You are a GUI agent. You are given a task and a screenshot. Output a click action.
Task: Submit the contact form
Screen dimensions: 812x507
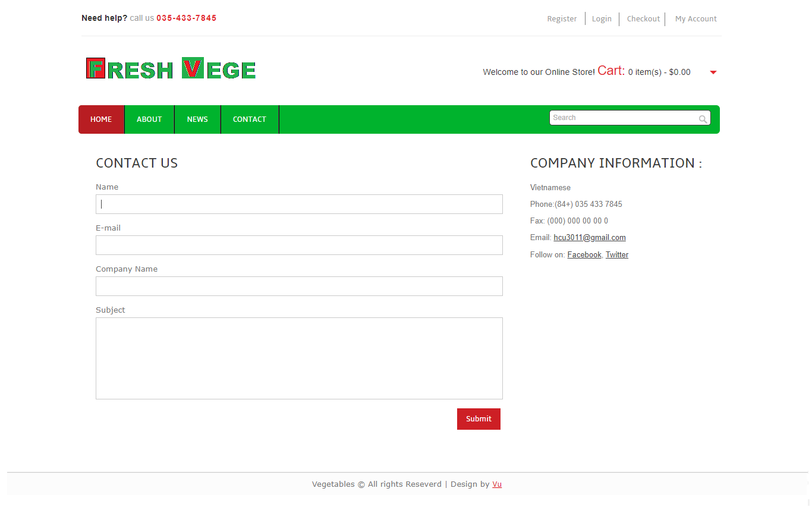pyautogui.click(x=479, y=419)
